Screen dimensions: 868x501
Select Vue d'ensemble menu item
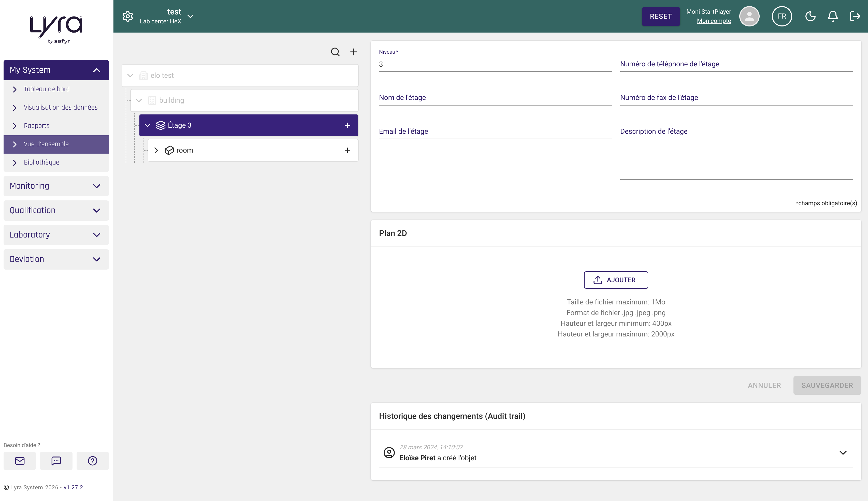click(x=56, y=144)
